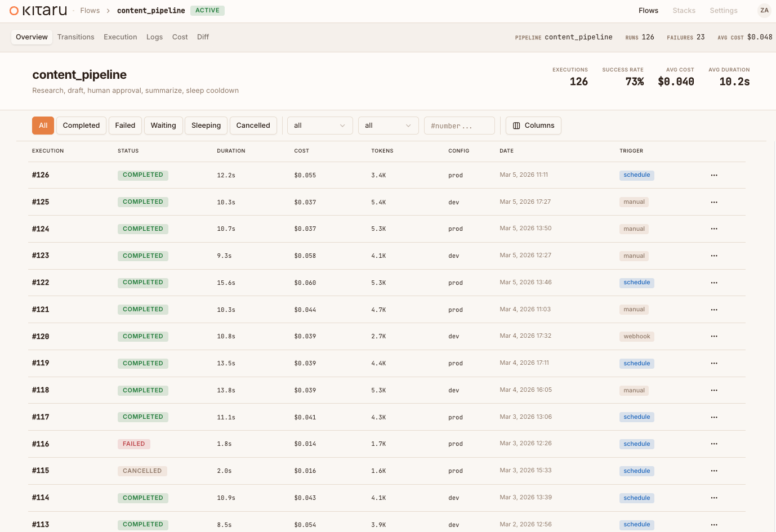Open execution #122 details

41,282
